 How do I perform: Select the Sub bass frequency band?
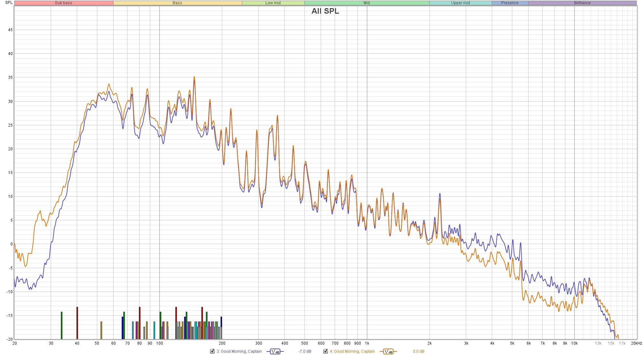pyautogui.click(x=64, y=3)
